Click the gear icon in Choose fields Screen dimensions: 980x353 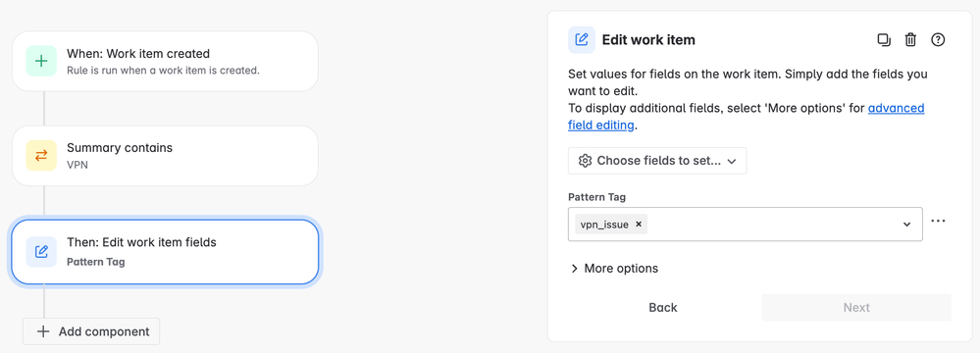585,161
